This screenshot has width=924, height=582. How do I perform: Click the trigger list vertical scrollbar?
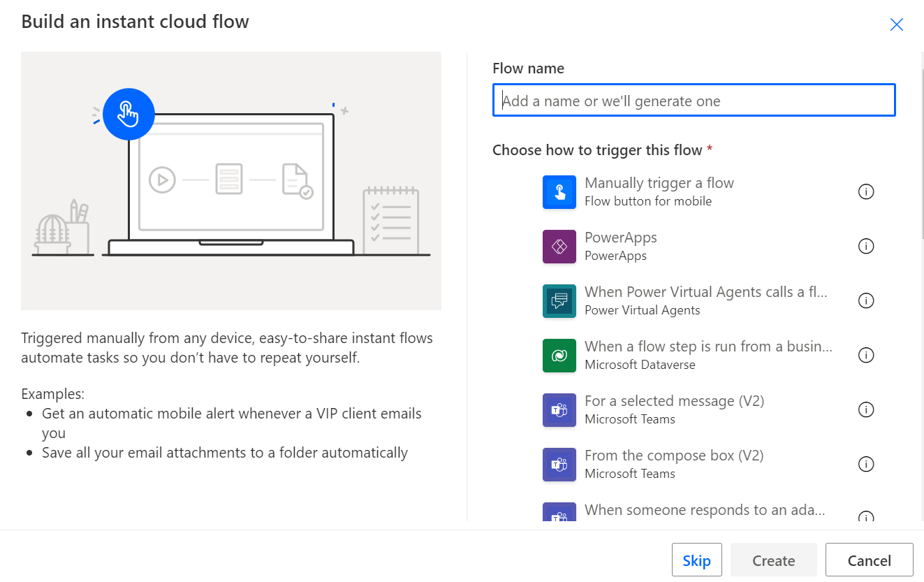point(921,154)
